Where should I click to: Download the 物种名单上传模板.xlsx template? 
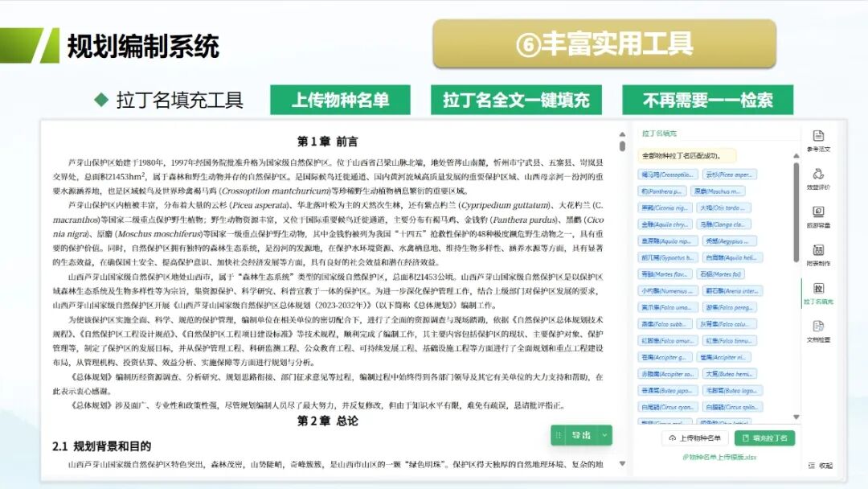(719, 457)
